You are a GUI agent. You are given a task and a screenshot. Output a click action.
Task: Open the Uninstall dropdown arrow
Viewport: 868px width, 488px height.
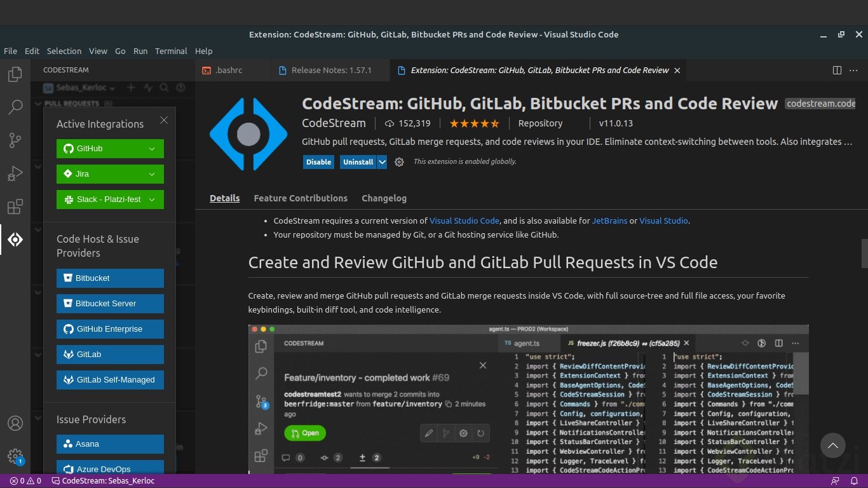381,162
